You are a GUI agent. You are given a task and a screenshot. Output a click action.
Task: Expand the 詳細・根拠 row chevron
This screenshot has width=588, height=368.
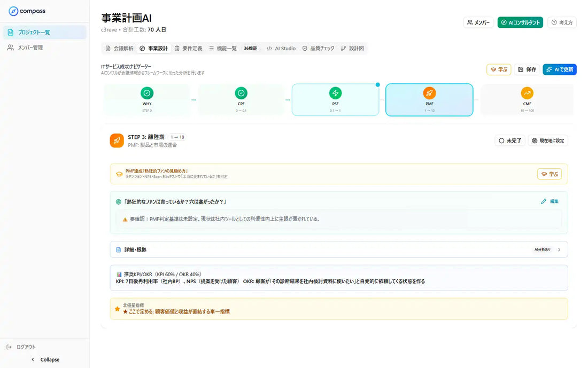pyautogui.click(x=559, y=249)
